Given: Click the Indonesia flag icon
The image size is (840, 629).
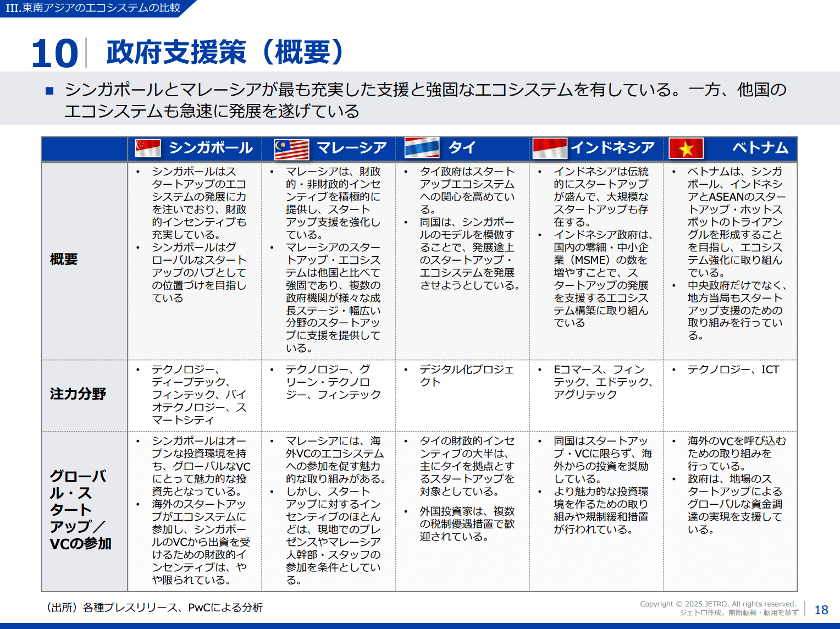Looking at the screenshot, I should click(x=550, y=148).
